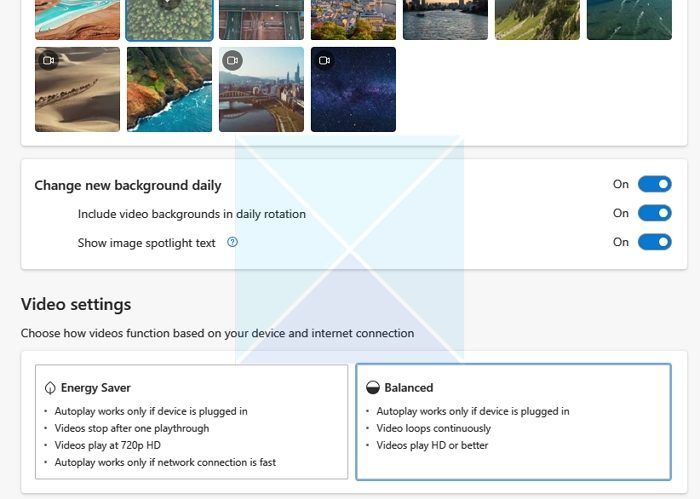
Task: Toggle Show image spotlight text switch
Action: click(x=654, y=242)
